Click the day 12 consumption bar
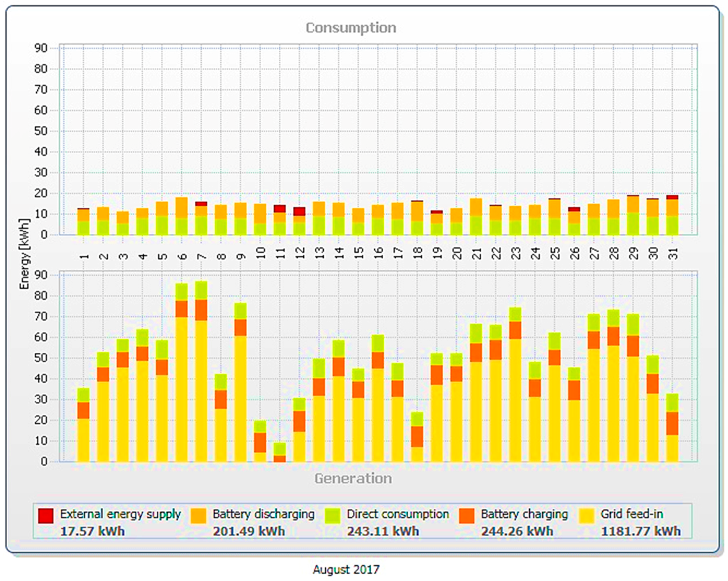This screenshot has height=581, width=728. tap(299, 221)
